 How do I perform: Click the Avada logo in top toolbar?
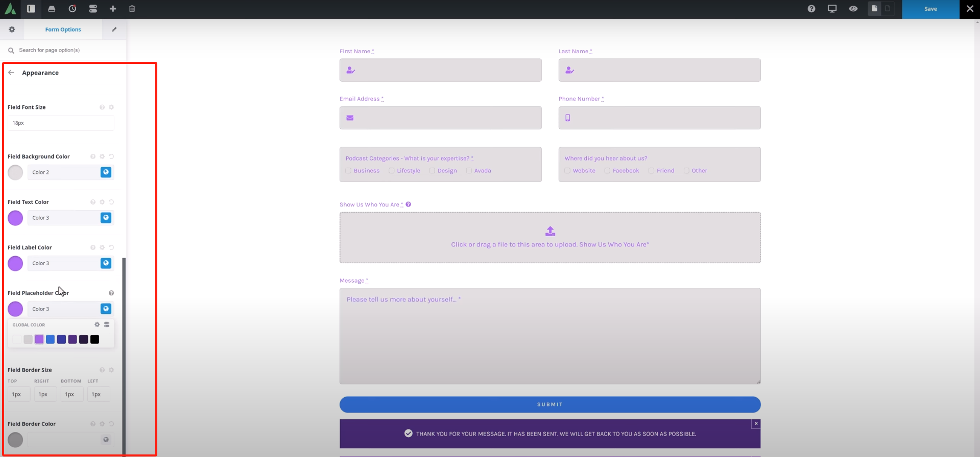[10, 9]
